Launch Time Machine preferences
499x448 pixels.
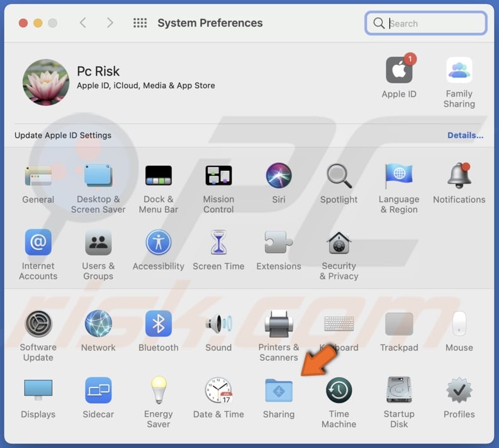tap(339, 391)
